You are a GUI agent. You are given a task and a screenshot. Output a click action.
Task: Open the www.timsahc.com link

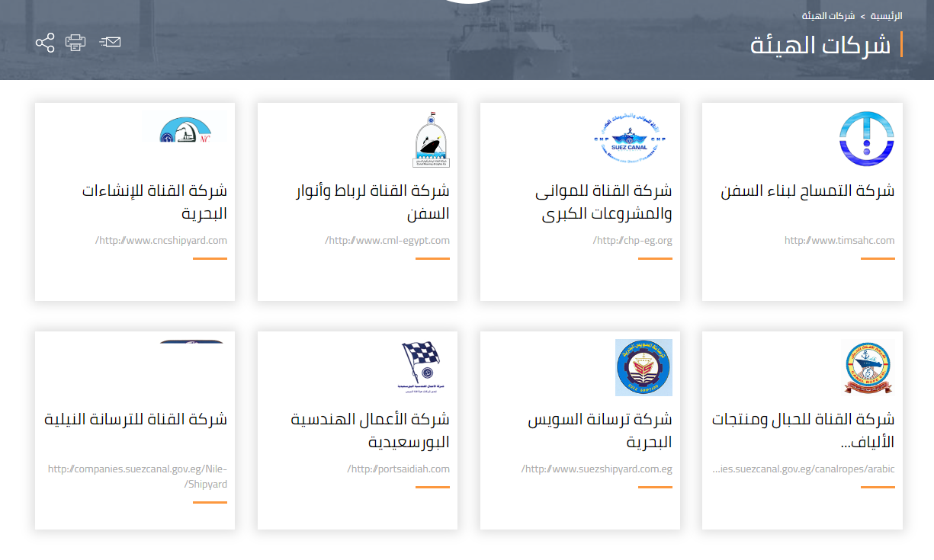click(x=839, y=241)
